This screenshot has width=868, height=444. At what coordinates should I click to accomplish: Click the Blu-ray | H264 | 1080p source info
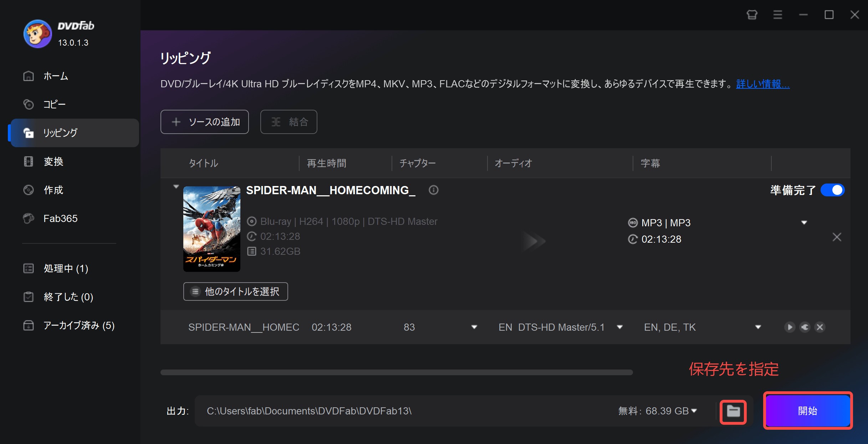(348, 221)
